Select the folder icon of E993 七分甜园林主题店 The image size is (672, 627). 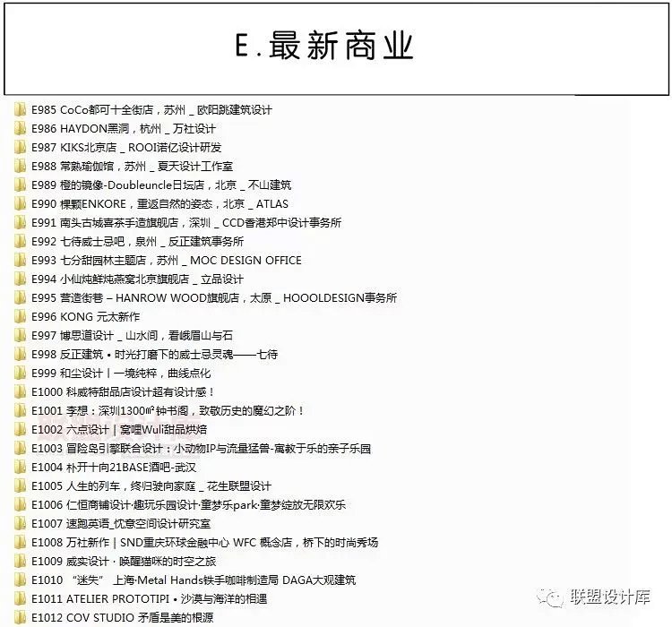(x=20, y=261)
